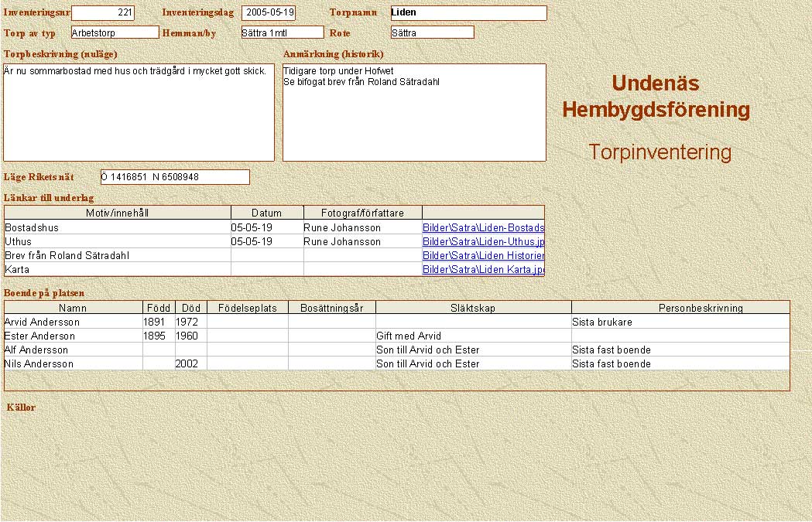Select the Brev från Roland Sätradahl row

118,256
